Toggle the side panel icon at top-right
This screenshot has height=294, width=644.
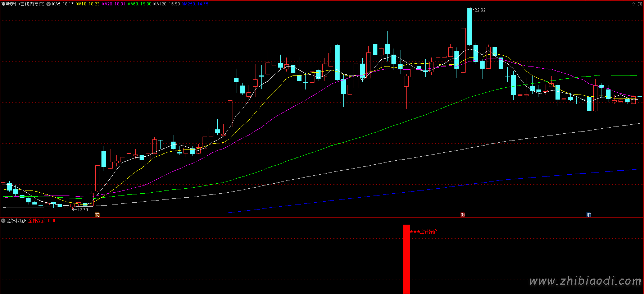[639, 4]
